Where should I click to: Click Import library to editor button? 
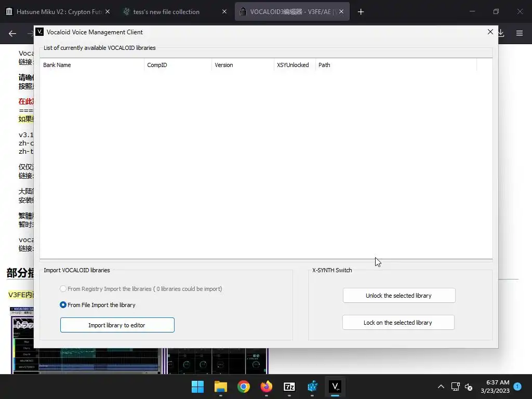117,325
